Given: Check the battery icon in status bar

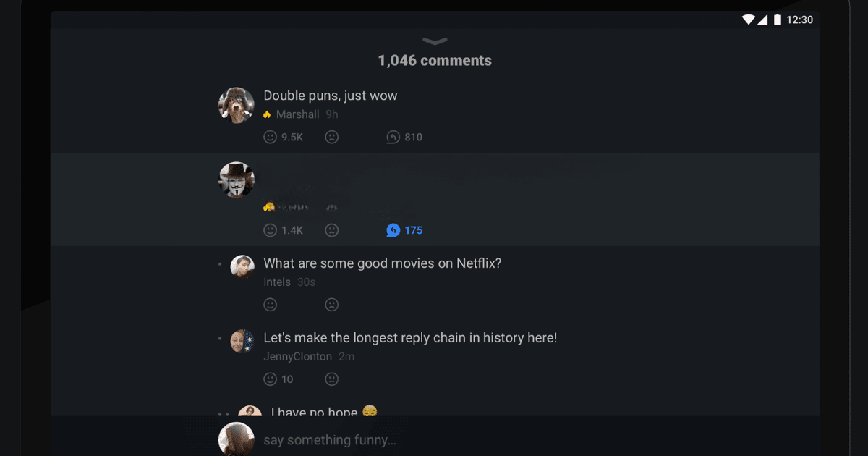Looking at the screenshot, I should point(778,20).
